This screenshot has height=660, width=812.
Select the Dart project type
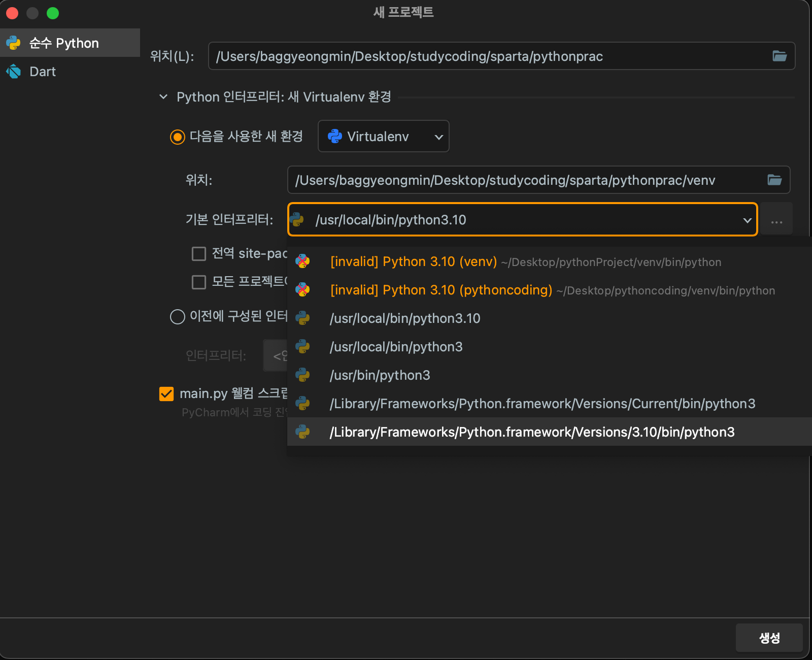coord(70,72)
